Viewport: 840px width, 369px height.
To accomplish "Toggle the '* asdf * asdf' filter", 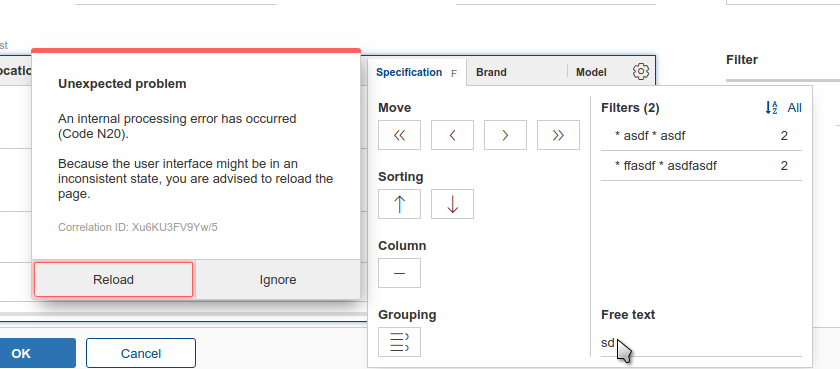I will point(701,136).
